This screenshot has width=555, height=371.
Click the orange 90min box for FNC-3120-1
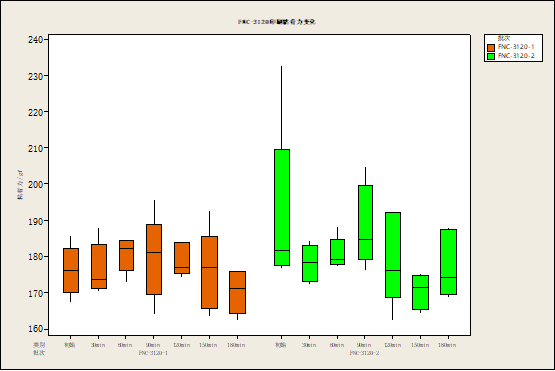[x=154, y=259]
